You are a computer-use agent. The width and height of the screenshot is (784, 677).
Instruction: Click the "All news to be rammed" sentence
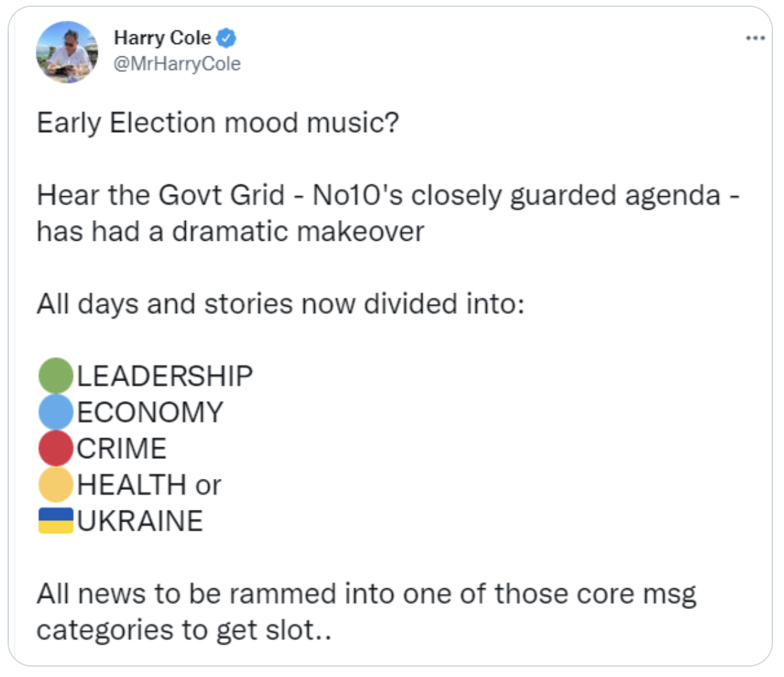tap(366, 594)
